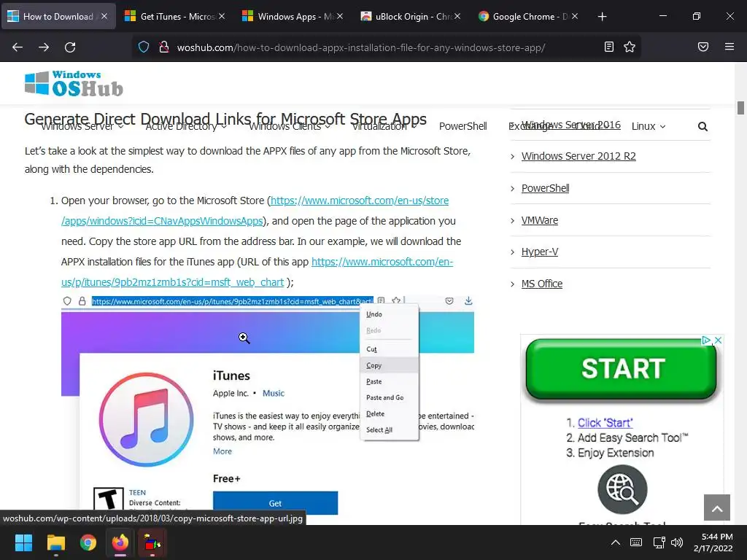Click the 'Click Start' ad link
The width and height of the screenshot is (747, 560).
pos(605,423)
